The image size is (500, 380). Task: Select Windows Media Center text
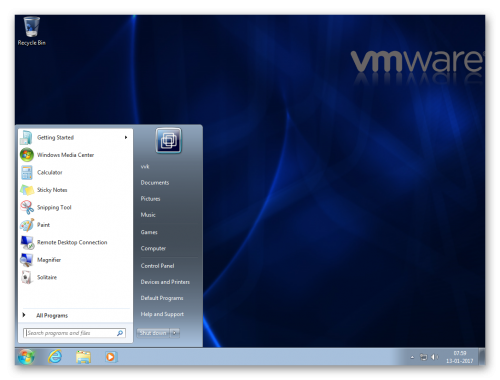tap(65, 155)
